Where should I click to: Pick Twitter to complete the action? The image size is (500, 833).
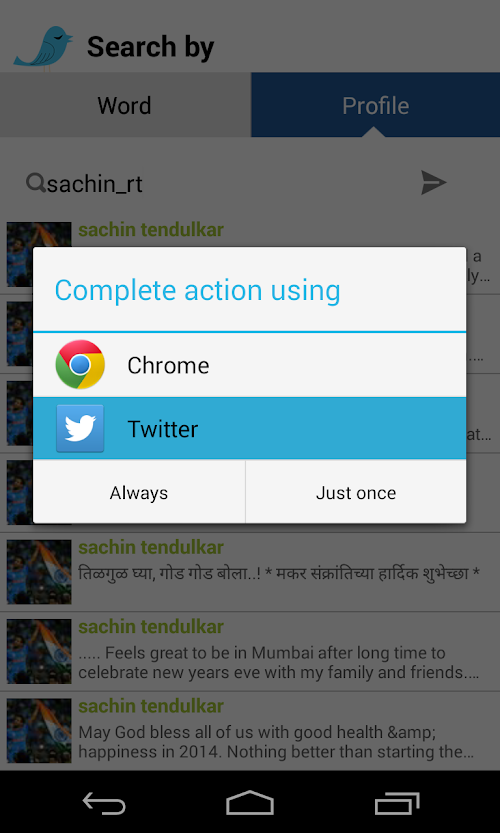[250, 428]
